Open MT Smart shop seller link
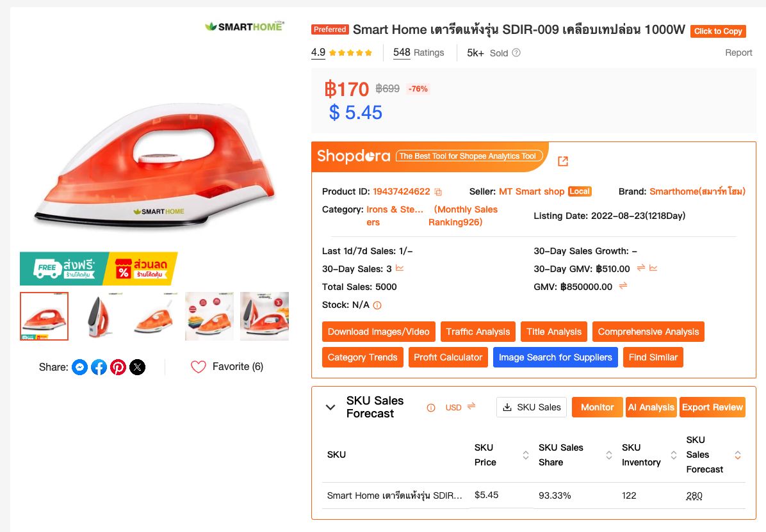 click(x=532, y=191)
